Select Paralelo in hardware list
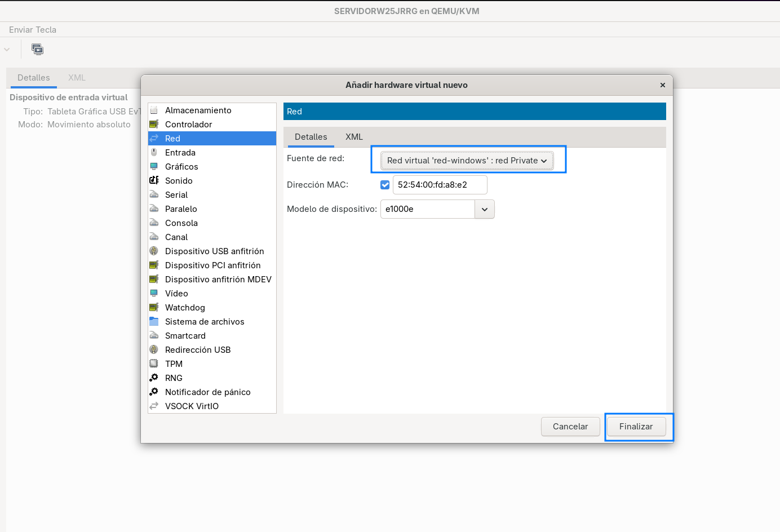 click(x=212, y=209)
